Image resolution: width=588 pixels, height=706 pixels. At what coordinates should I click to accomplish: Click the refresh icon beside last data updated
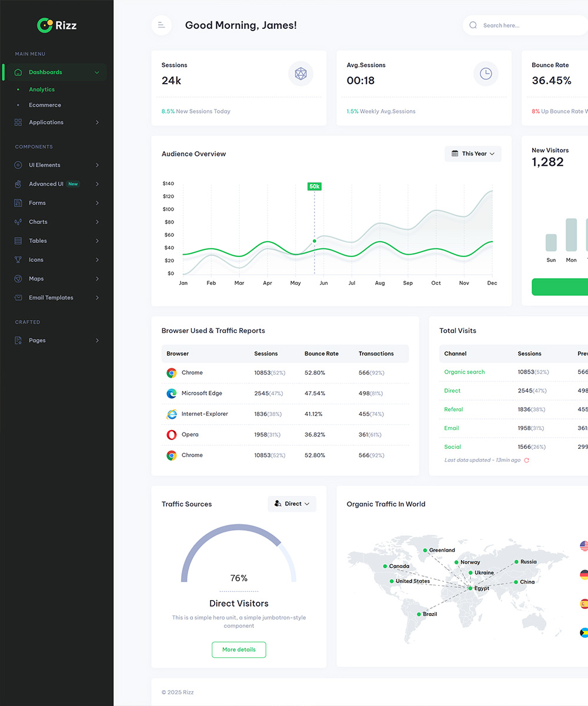tap(526, 460)
